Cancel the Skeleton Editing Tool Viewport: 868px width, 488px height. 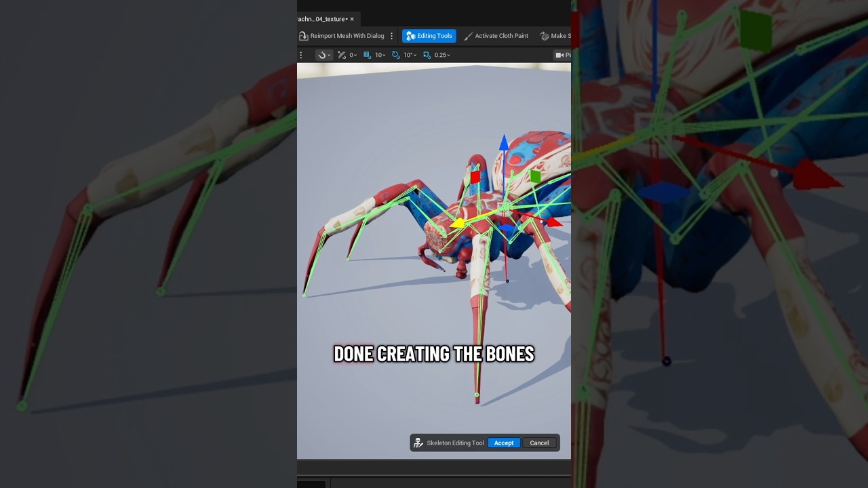[x=539, y=443]
